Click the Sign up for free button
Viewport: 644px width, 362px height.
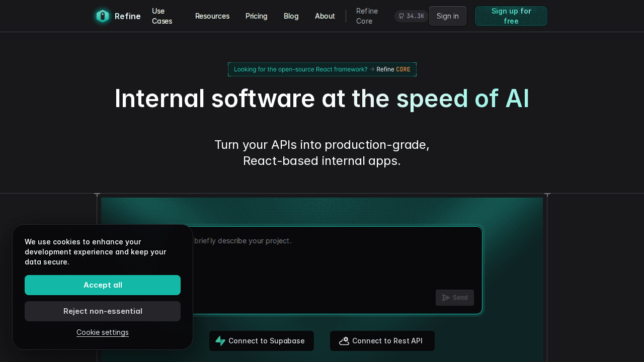click(x=511, y=16)
